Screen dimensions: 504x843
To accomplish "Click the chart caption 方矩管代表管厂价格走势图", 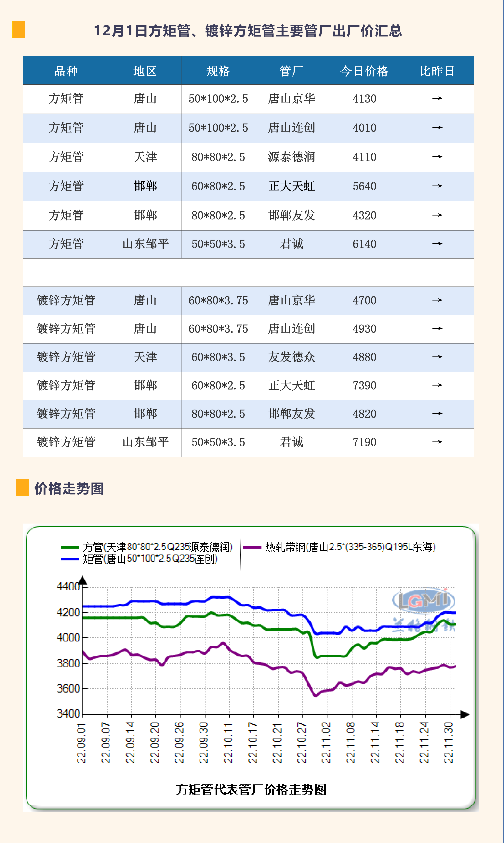I will coord(251,789).
